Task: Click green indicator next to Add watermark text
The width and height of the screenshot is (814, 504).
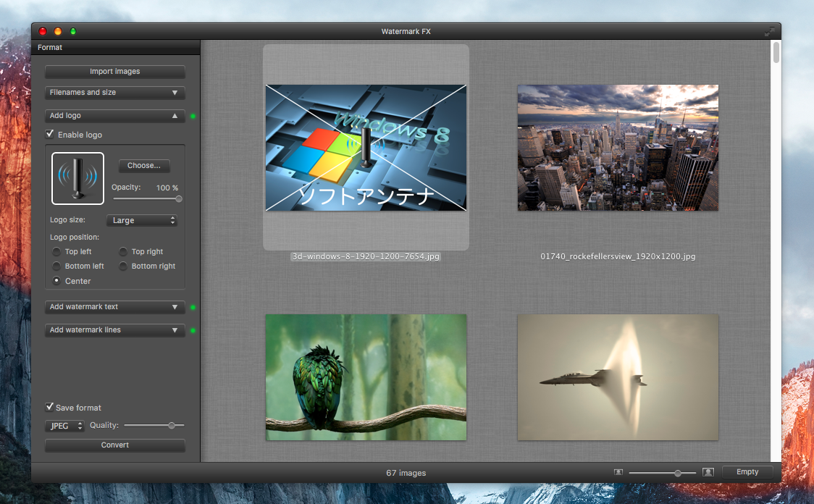Action: pyautogui.click(x=193, y=307)
